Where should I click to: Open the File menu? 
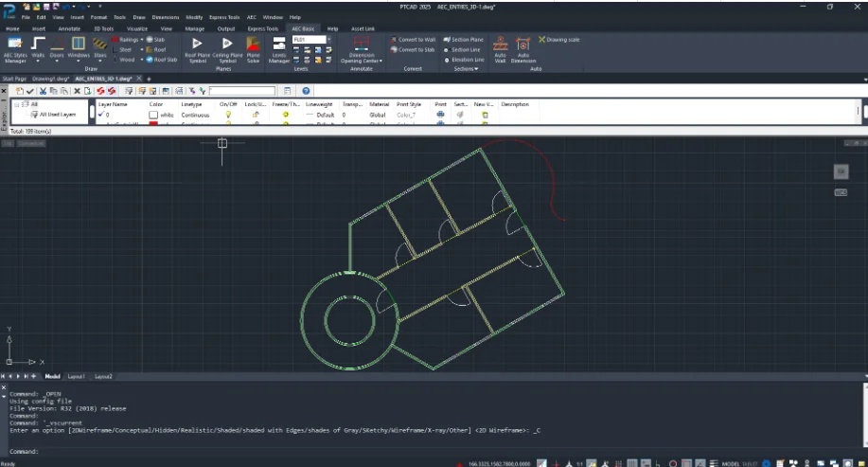(26, 17)
